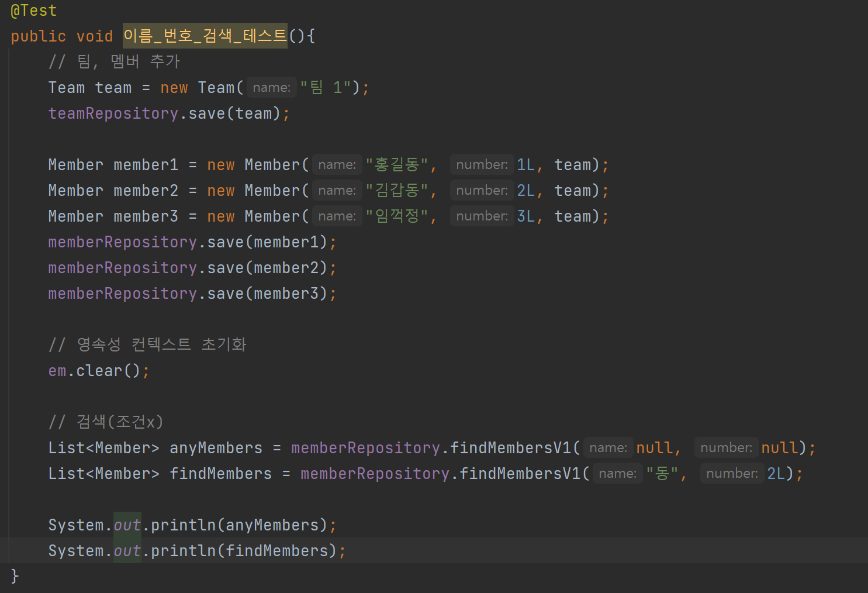Click findMembersV1 on the findMembers line

520,474
